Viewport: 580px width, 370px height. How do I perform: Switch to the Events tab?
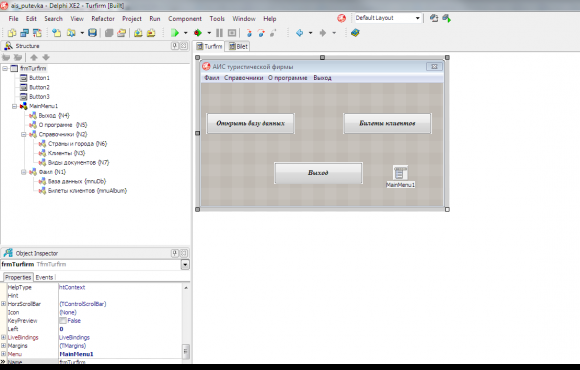[44, 277]
